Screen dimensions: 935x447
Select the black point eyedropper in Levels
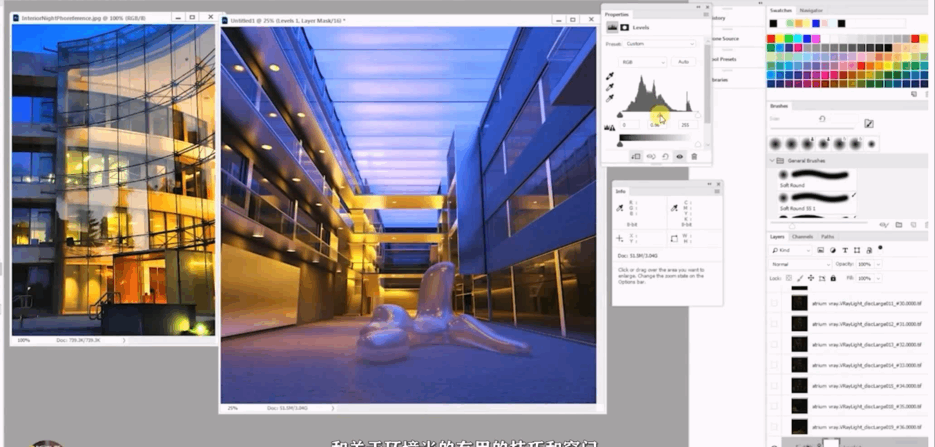coord(609,76)
